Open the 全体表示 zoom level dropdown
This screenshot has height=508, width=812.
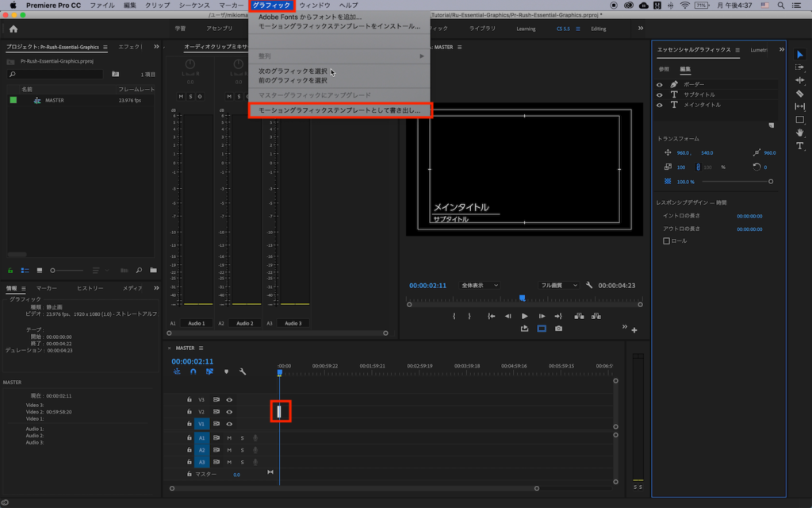pyautogui.click(x=480, y=285)
